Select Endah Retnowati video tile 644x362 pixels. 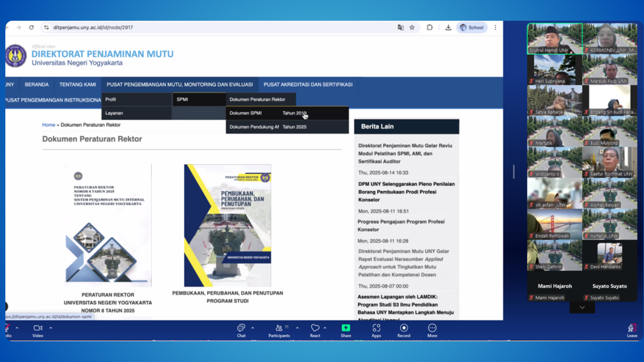click(x=555, y=224)
